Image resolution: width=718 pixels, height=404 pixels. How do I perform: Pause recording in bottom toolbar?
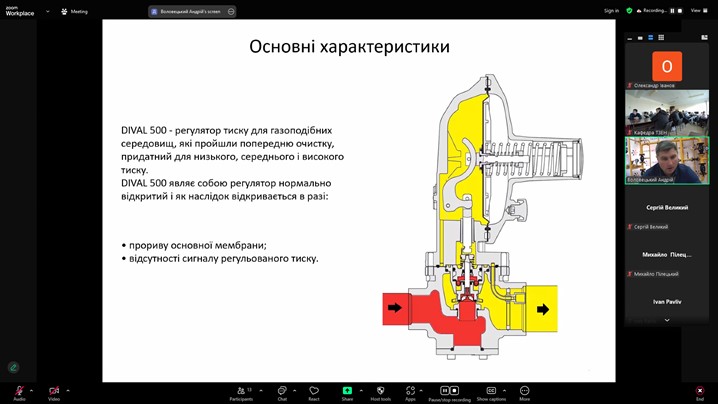(x=444, y=390)
